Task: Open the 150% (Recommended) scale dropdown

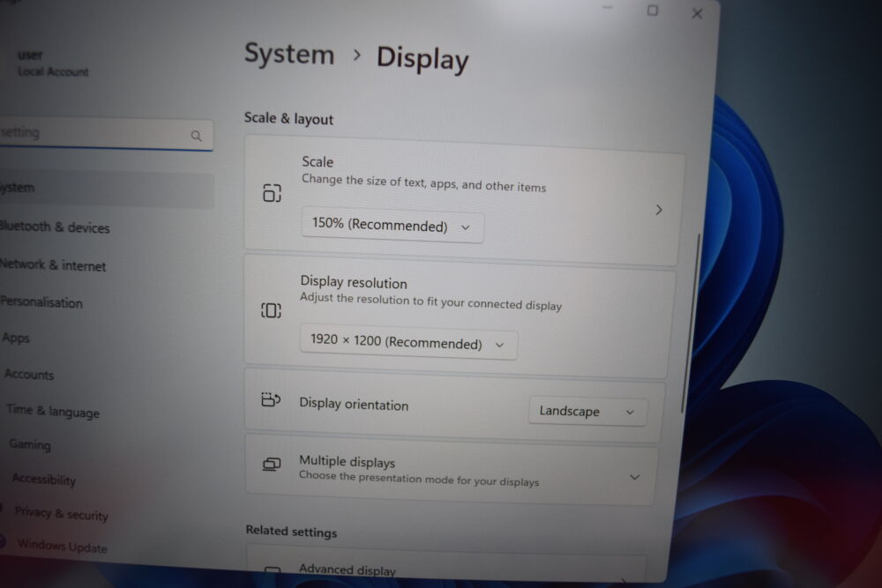Action: tap(392, 226)
